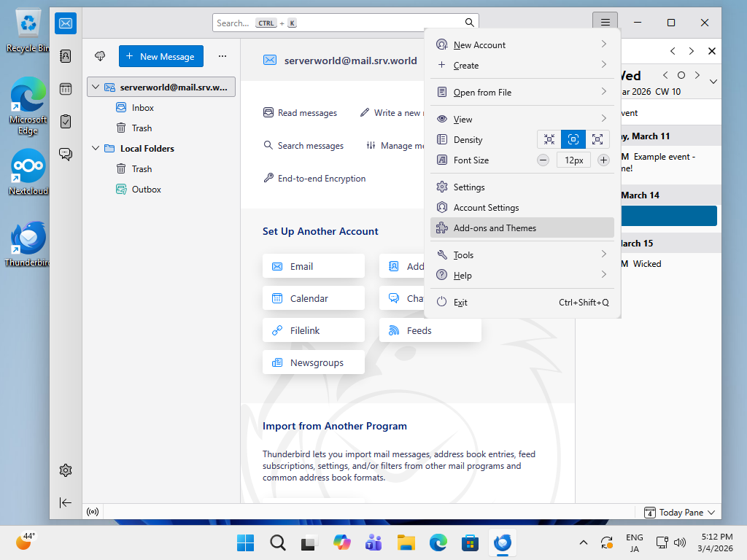Click the Search messages link
Viewport: 747px width, 560px height.
click(x=303, y=146)
